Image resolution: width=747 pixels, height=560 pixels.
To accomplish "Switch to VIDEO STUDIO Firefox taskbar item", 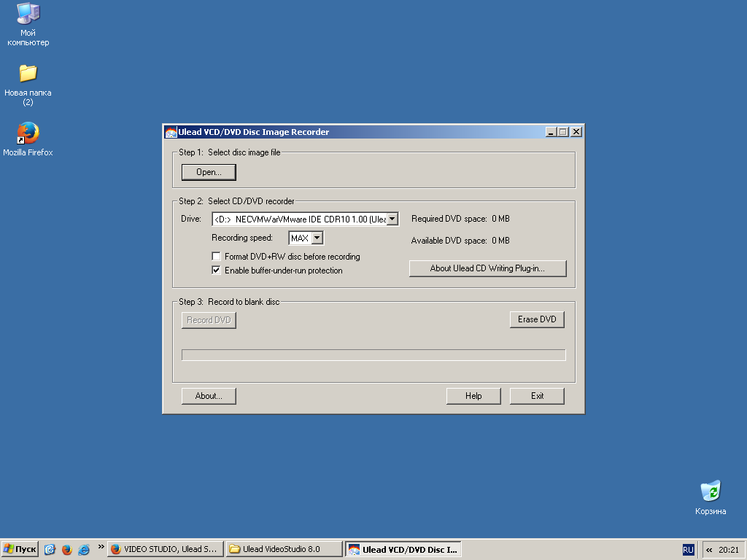I will tap(165, 549).
